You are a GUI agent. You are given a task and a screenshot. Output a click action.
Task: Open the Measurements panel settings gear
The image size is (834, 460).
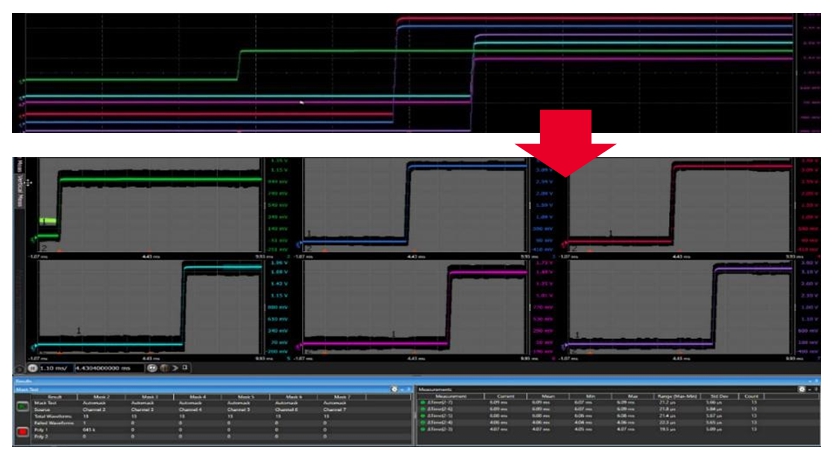coord(803,389)
